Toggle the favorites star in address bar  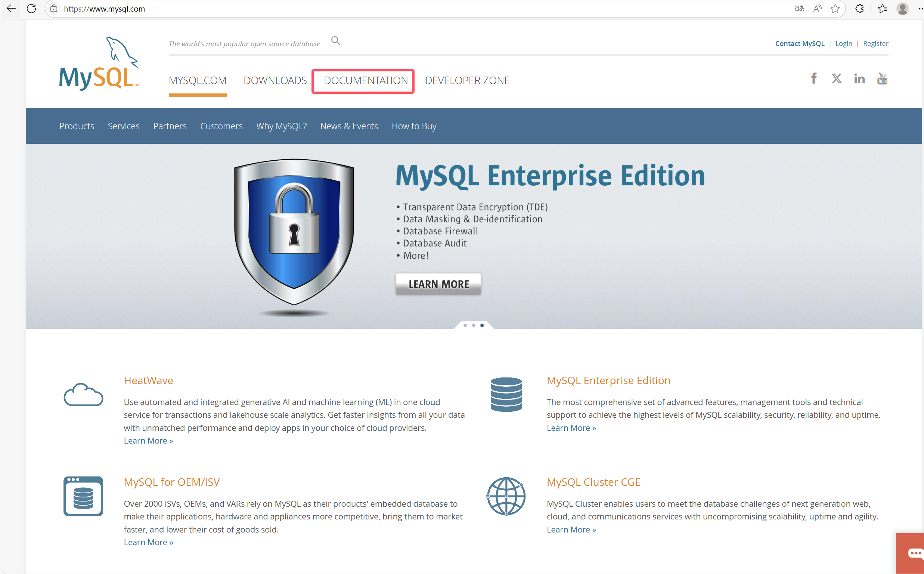[835, 8]
